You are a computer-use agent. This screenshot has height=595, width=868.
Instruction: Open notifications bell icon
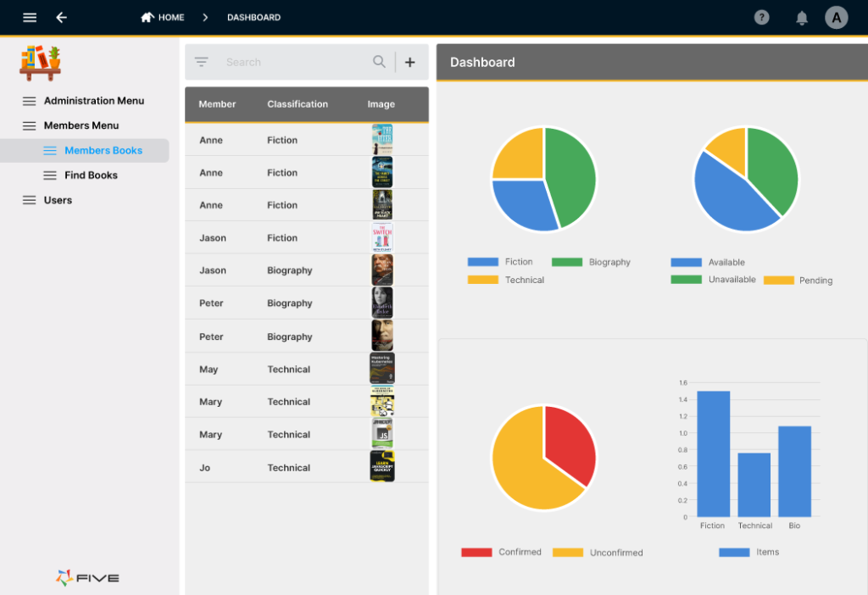point(802,18)
